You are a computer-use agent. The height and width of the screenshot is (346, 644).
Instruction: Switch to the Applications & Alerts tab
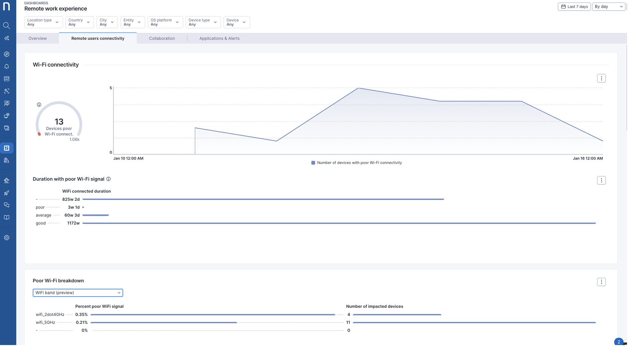point(219,38)
